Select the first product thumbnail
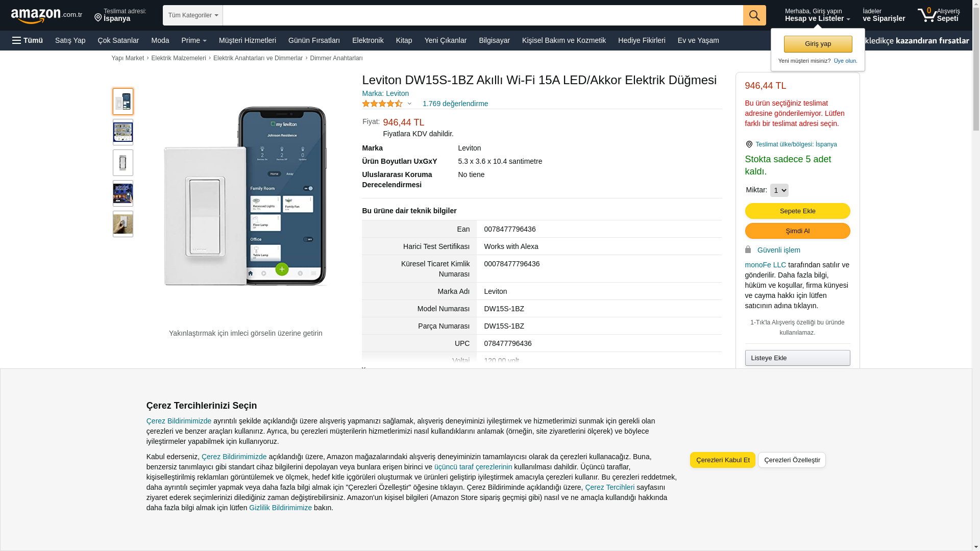980x551 pixels. pos(123,102)
